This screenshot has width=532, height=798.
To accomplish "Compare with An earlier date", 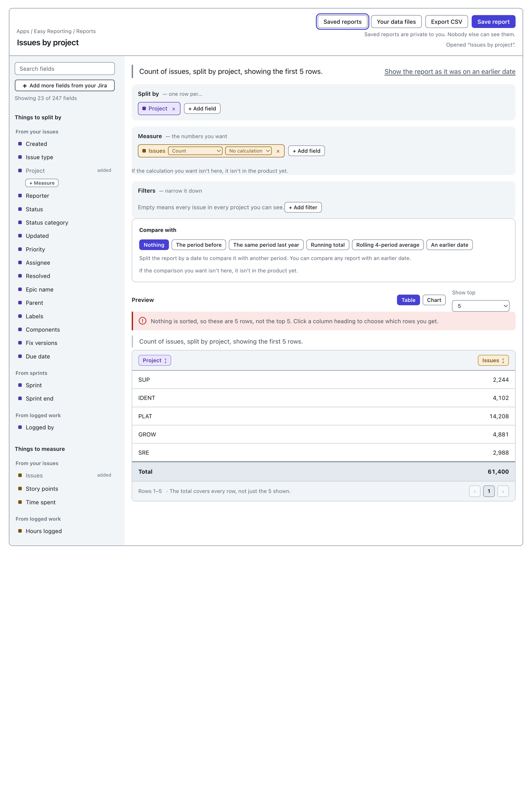I will [x=449, y=245].
